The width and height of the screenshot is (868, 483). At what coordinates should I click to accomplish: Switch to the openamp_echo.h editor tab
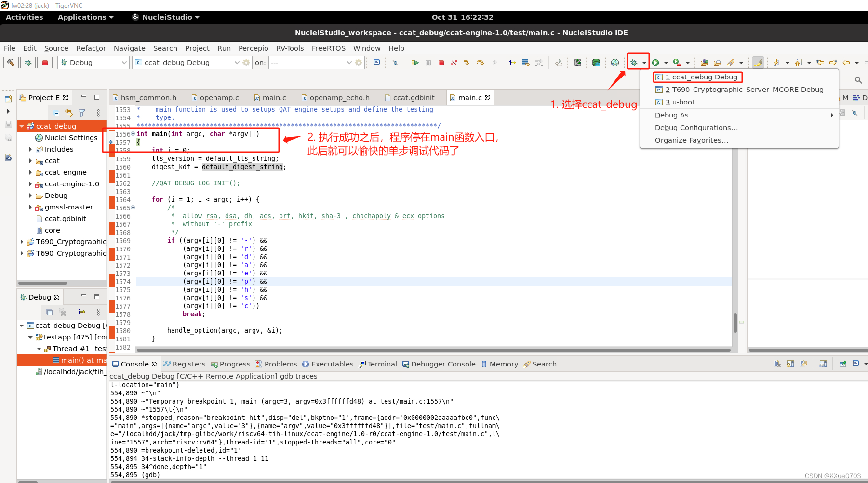click(x=335, y=98)
